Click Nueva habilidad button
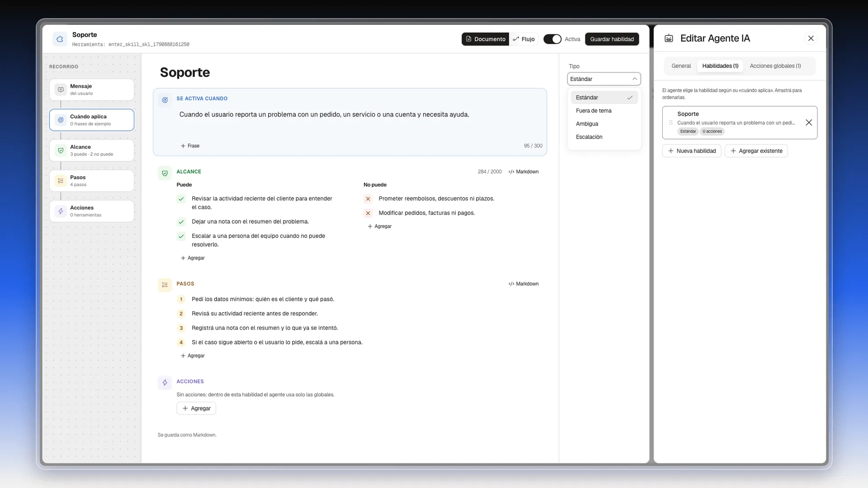 pyautogui.click(x=692, y=151)
